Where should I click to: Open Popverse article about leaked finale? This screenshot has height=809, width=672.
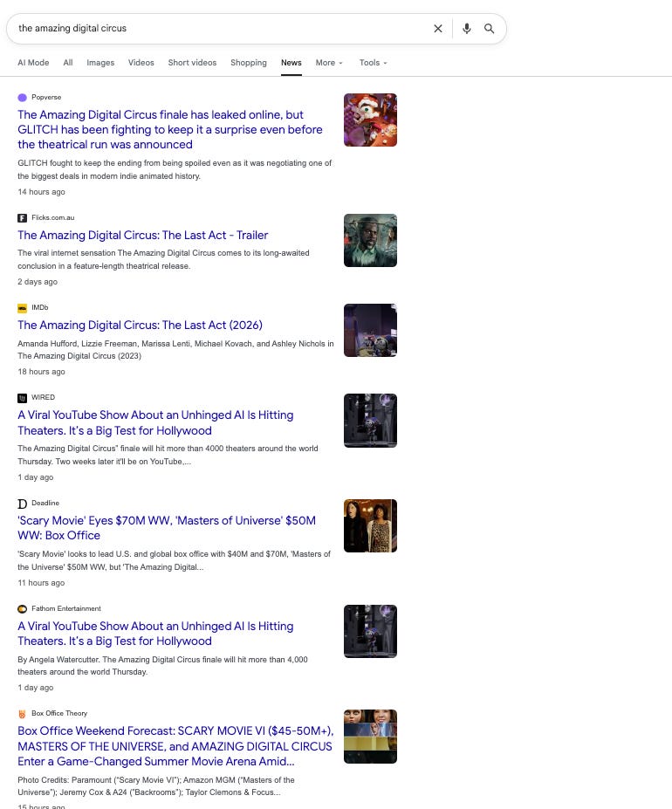click(x=170, y=129)
